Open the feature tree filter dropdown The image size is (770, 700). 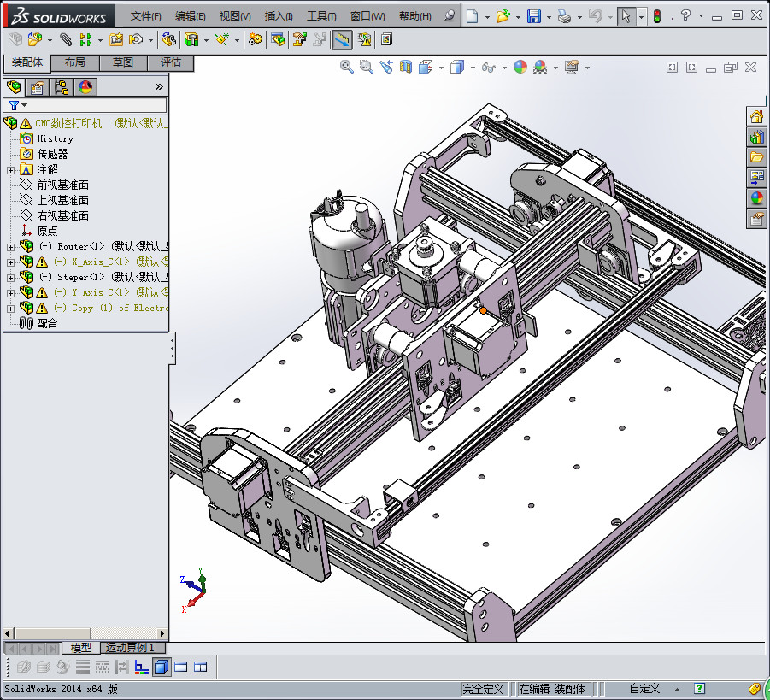(18, 105)
